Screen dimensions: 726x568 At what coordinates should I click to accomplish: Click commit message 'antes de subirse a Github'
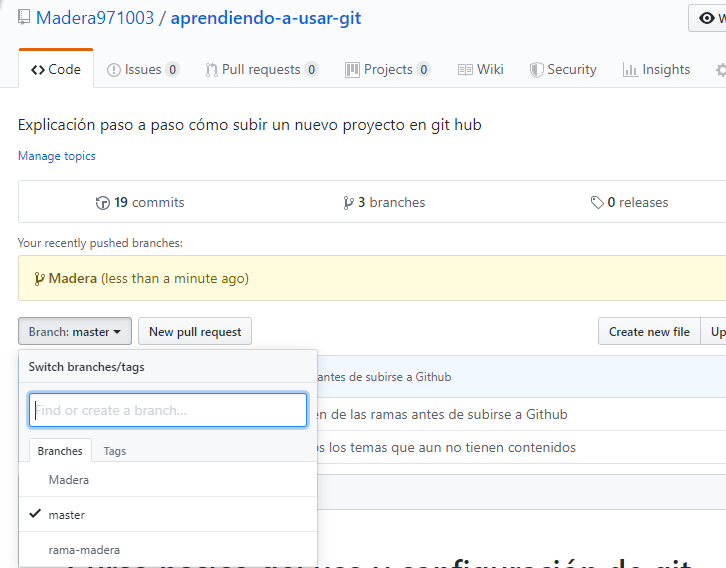(x=384, y=377)
